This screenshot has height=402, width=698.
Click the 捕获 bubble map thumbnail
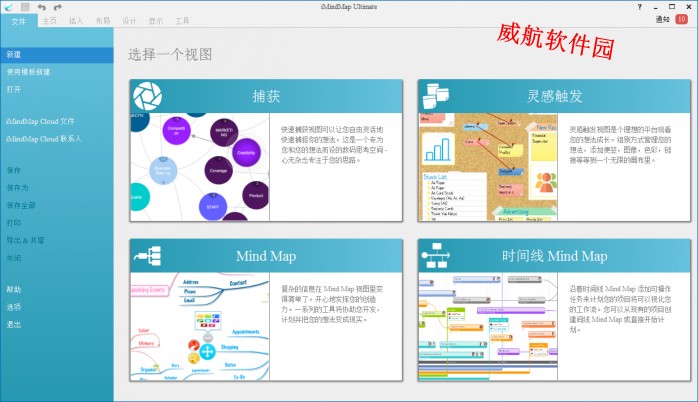[200, 166]
